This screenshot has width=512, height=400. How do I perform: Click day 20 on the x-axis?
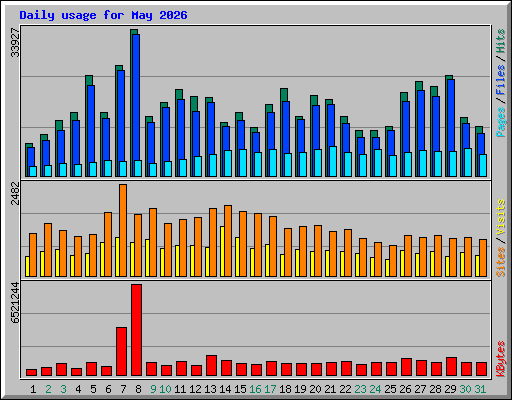pos(315,389)
